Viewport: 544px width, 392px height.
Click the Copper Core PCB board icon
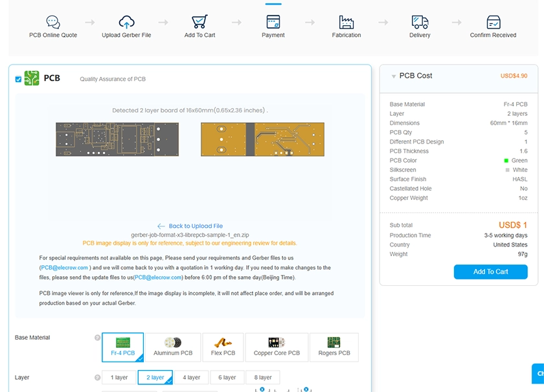pyautogui.click(x=277, y=342)
